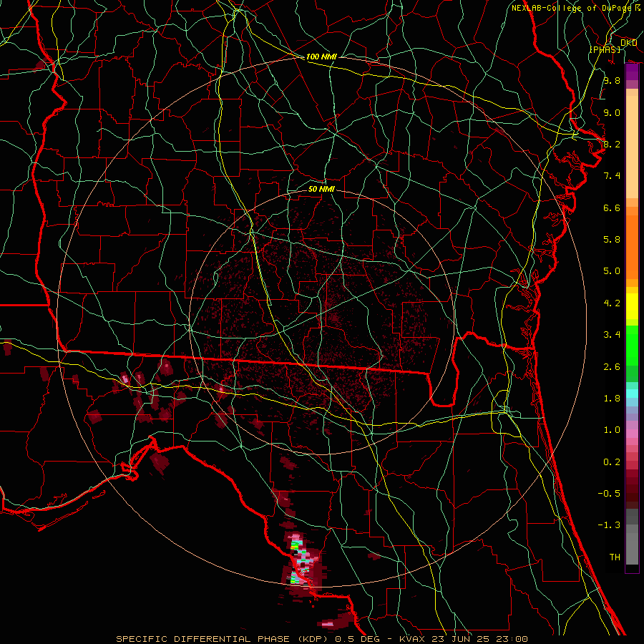Screen dimensions: 644x644
Task: Click the 8.2 scale value
Action: (612, 144)
